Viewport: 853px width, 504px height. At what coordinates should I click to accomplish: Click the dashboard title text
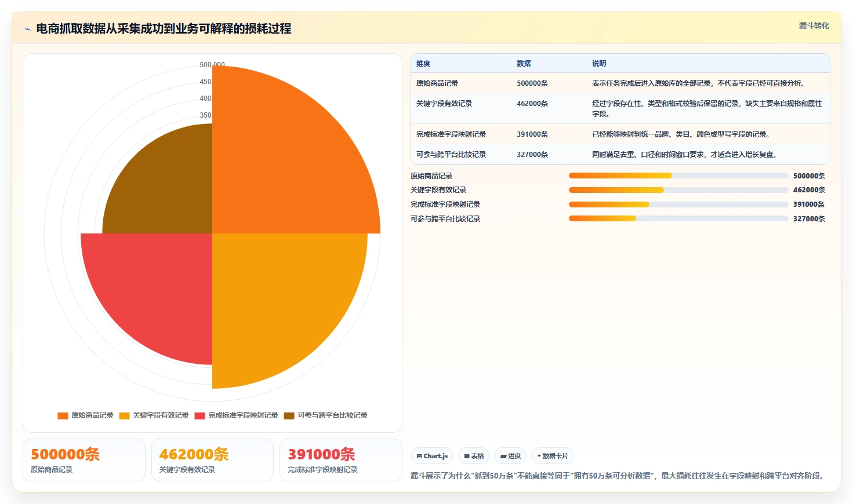[x=164, y=29]
